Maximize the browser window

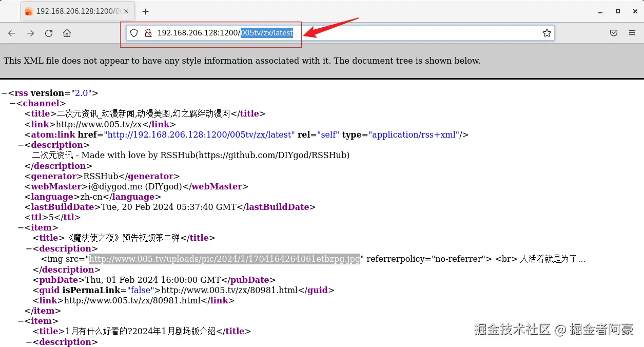(x=617, y=11)
